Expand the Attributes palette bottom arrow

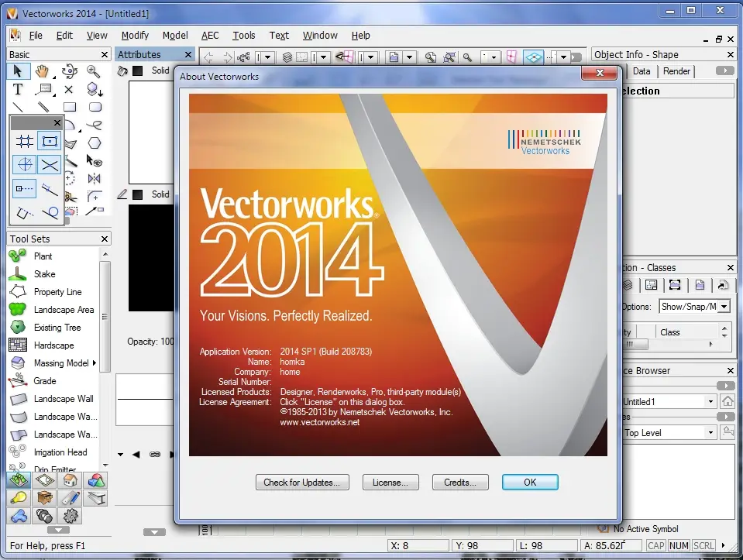click(x=154, y=532)
